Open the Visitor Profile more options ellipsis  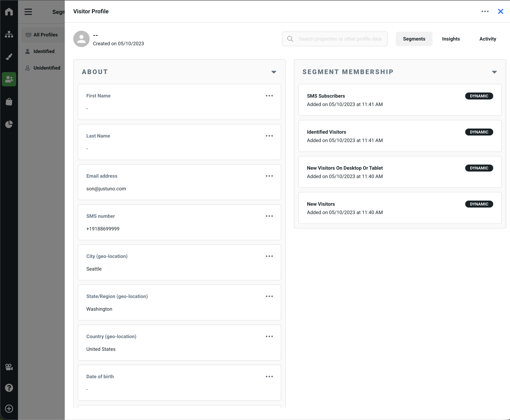tap(485, 11)
